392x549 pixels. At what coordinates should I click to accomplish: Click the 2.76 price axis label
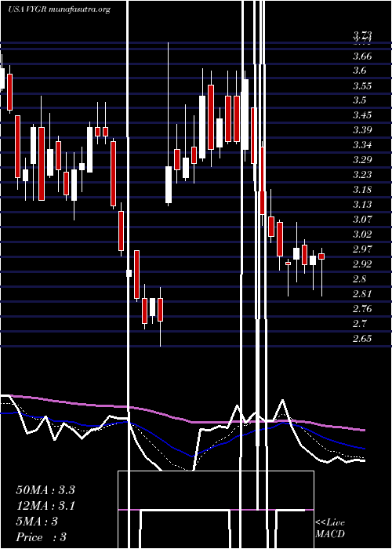click(362, 309)
